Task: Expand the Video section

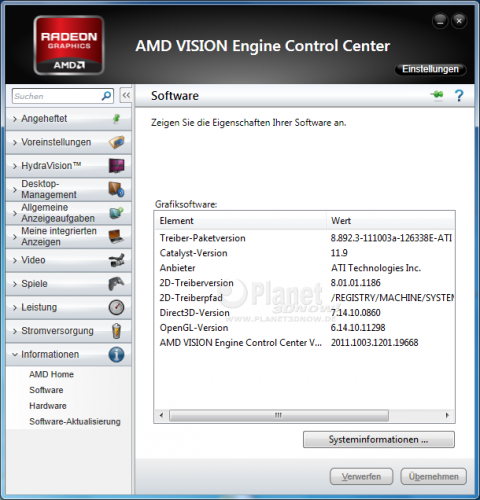Action: pos(69,260)
